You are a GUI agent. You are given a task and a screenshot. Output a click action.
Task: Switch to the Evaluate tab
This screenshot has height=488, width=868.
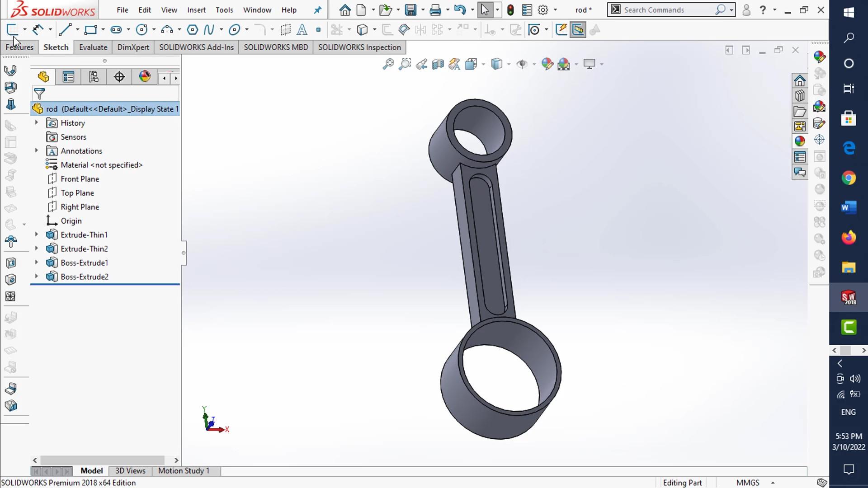click(x=93, y=47)
